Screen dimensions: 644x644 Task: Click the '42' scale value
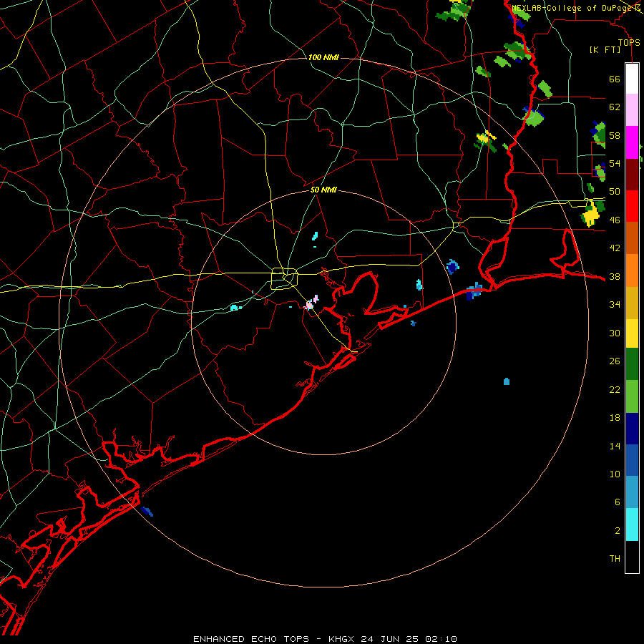click(x=615, y=248)
